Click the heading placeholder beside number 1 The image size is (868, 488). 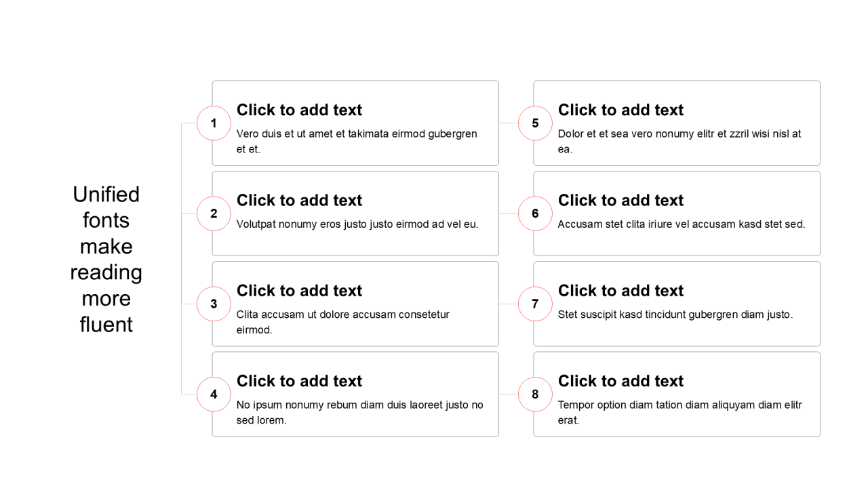[299, 110]
